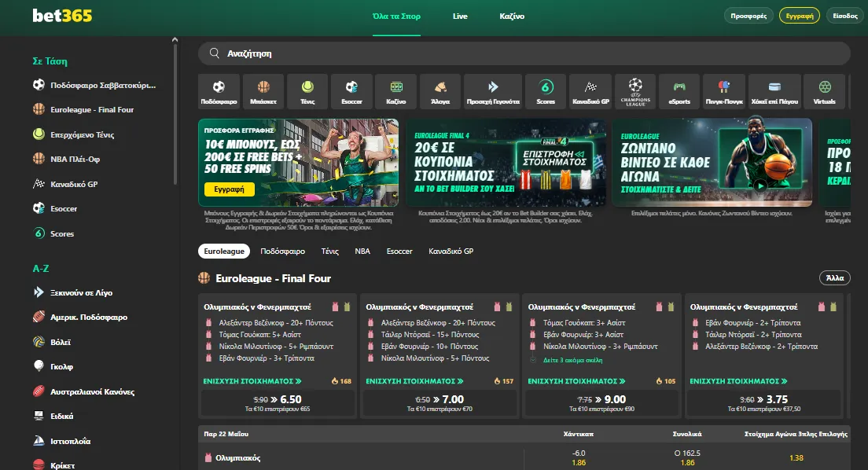Click Ολυμπιακός handicap -6.0 at 1.86
868x470 pixels.
pos(579,458)
